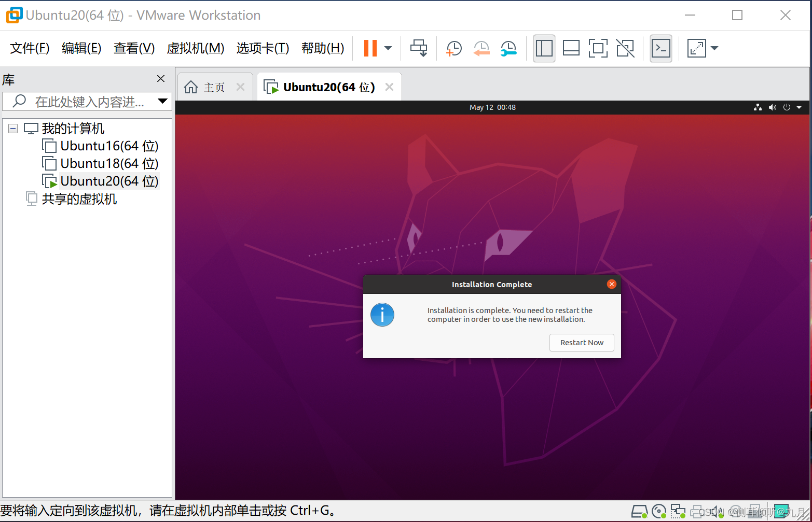Toggle the guest sound device icon
The width and height of the screenshot is (812, 522).
pyautogui.click(x=717, y=511)
